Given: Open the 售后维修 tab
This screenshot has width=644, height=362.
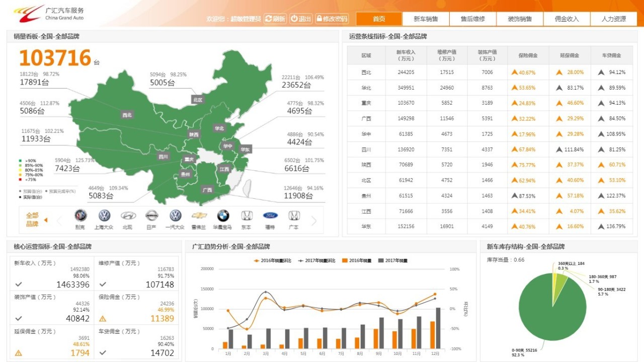Looking at the screenshot, I should (472, 19).
